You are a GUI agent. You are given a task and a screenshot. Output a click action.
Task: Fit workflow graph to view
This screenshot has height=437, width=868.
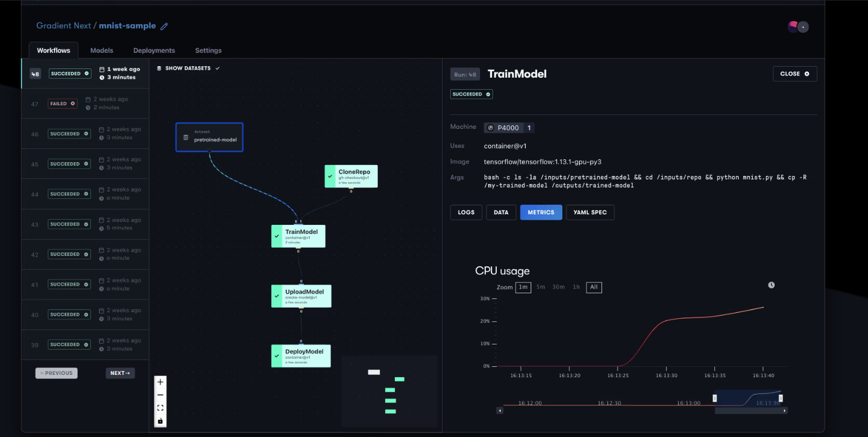pyautogui.click(x=160, y=408)
